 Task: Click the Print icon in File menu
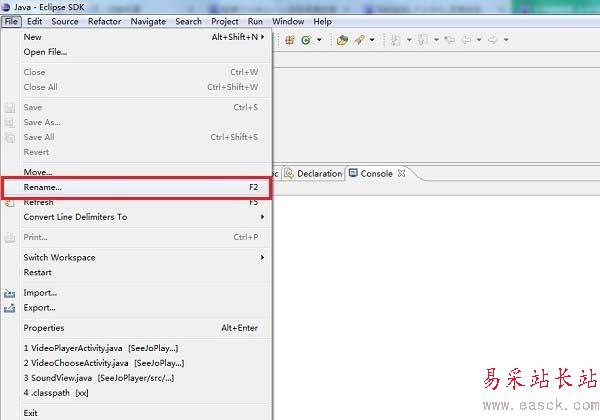tap(10, 238)
